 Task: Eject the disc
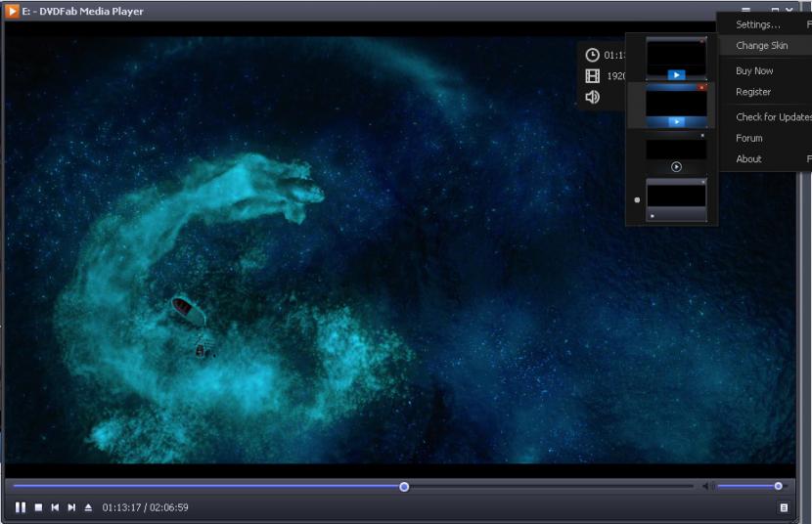point(88,507)
